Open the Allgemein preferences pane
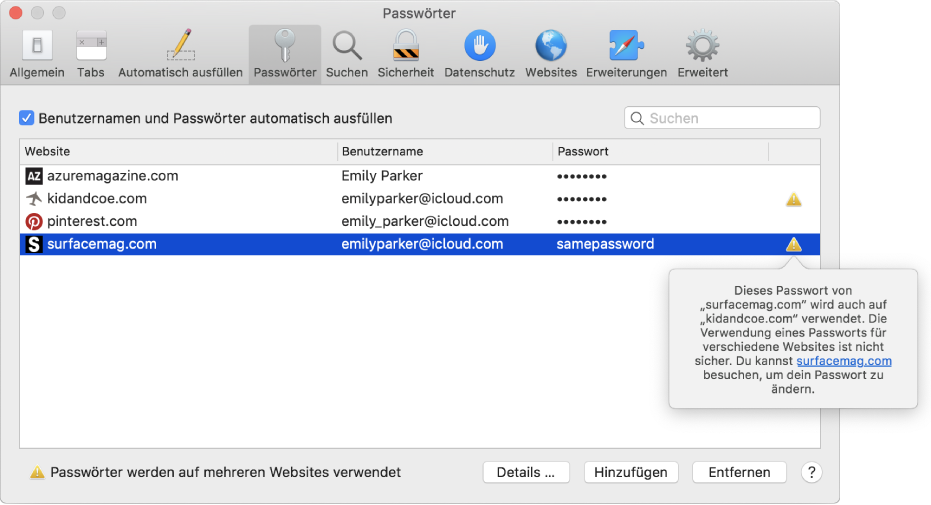The width and height of the screenshot is (931, 505). tap(37, 55)
